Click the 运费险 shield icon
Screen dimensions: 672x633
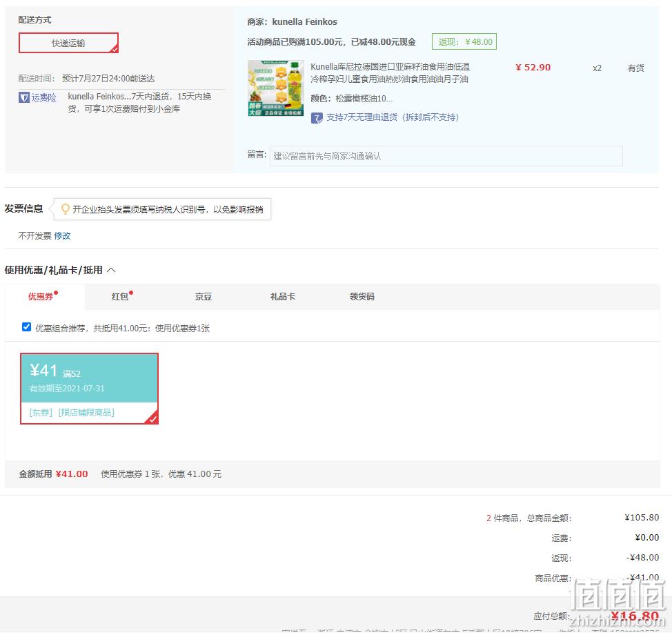coord(24,97)
